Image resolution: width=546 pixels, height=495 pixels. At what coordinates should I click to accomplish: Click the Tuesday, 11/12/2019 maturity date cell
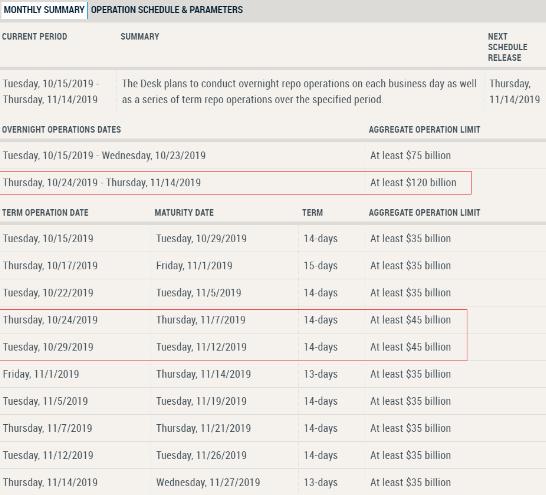pos(201,347)
